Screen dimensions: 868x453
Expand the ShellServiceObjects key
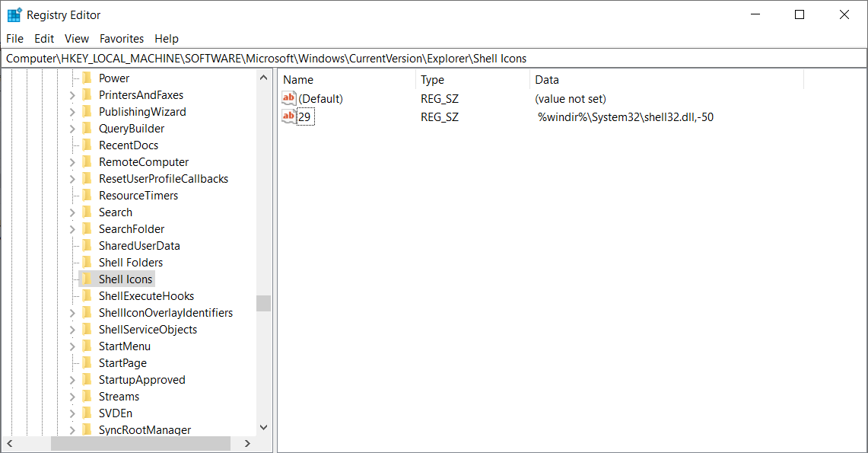click(72, 330)
